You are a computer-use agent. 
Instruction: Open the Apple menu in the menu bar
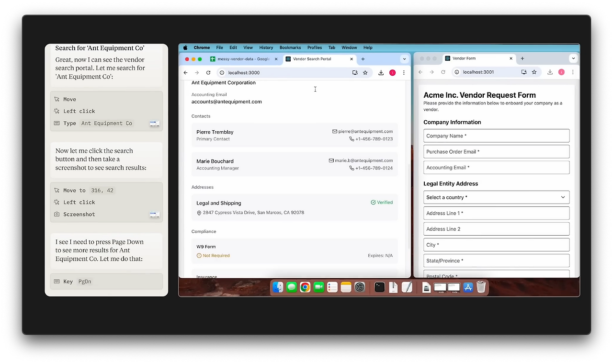[185, 48]
